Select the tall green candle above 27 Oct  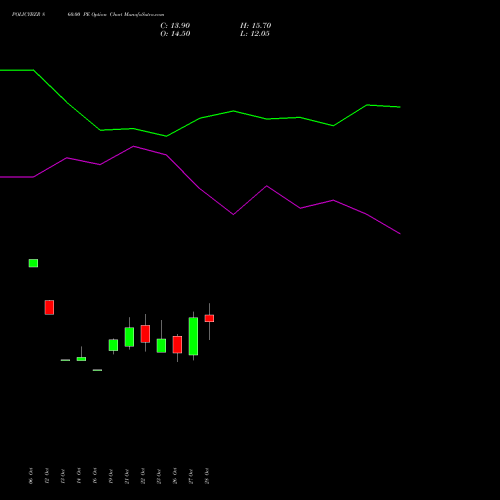[193, 336]
